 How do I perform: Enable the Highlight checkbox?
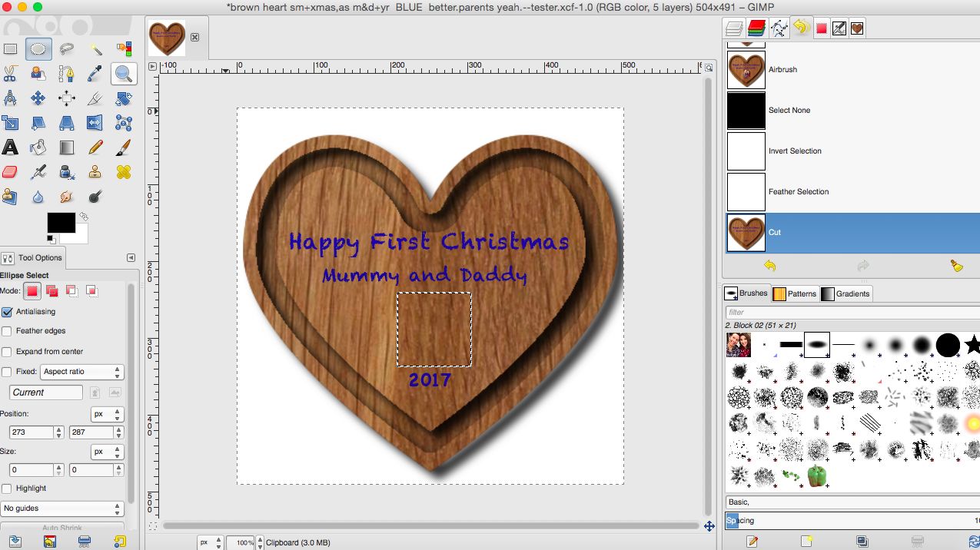coord(8,489)
